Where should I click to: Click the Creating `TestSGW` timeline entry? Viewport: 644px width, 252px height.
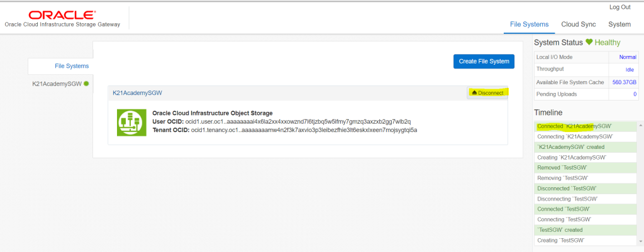[x=586, y=240]
